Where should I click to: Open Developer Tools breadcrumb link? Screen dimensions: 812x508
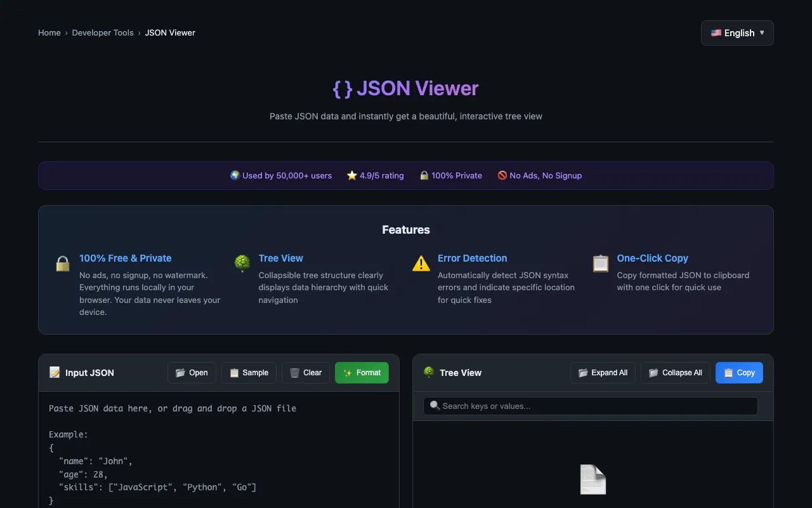pos(103,32)
